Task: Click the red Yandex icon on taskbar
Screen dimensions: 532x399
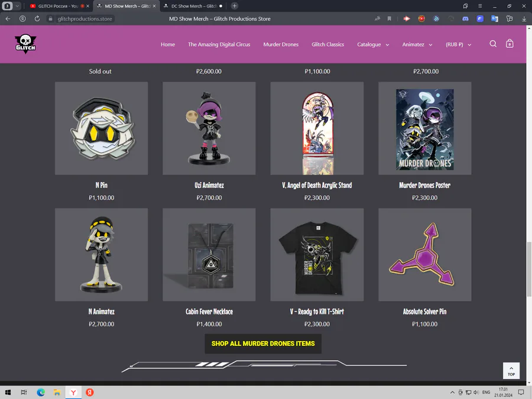Action: [x=90, y=392]
